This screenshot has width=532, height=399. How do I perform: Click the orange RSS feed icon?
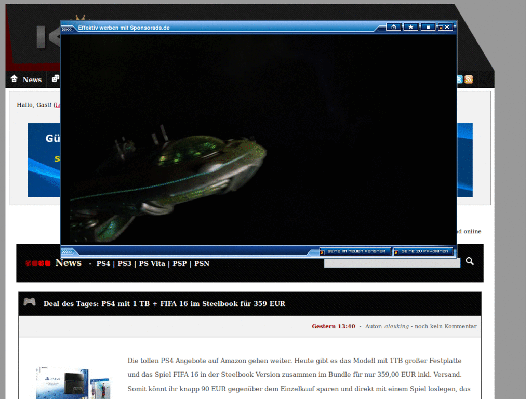click(469, 79)
